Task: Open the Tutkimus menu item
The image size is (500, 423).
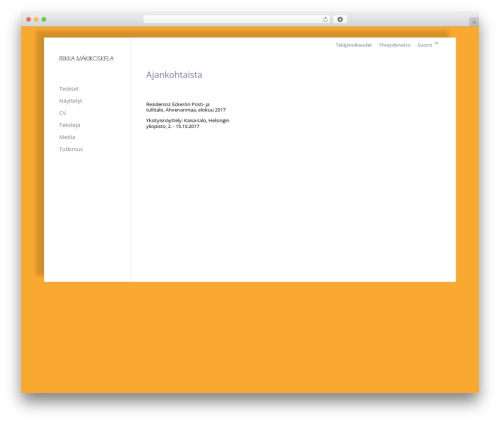Action: coord(71,149)
